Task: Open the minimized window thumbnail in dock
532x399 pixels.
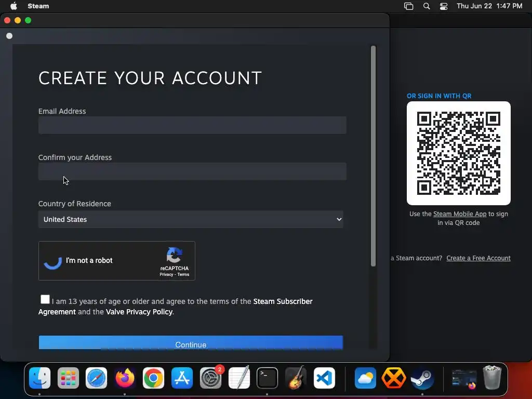Action: click(x=464, y=378)
